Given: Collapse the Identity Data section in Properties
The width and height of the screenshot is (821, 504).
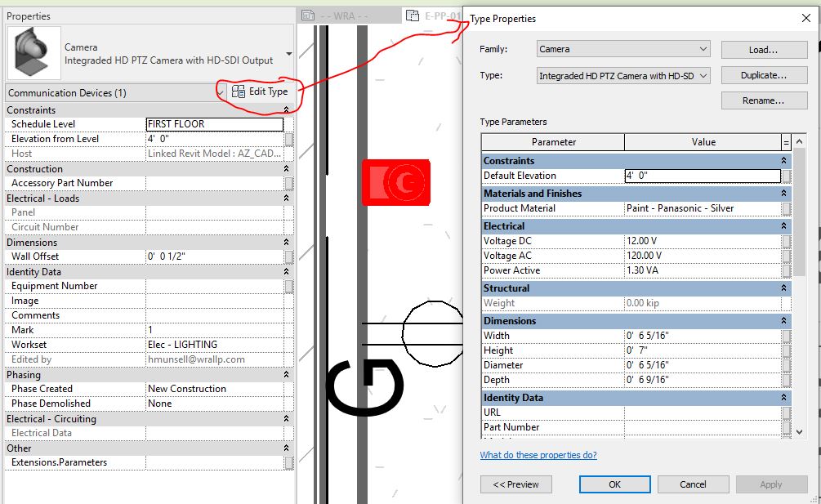Looking at the screenshot, I should tap(287, 272).
